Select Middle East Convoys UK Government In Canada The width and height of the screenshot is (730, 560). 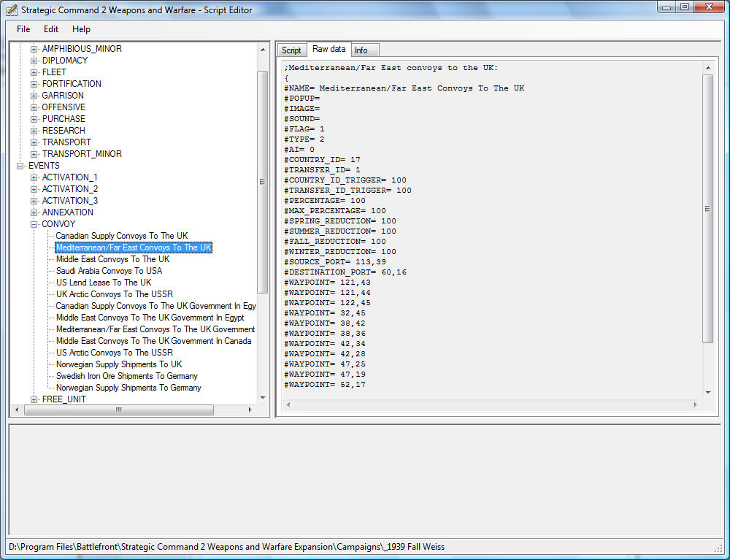153,341
